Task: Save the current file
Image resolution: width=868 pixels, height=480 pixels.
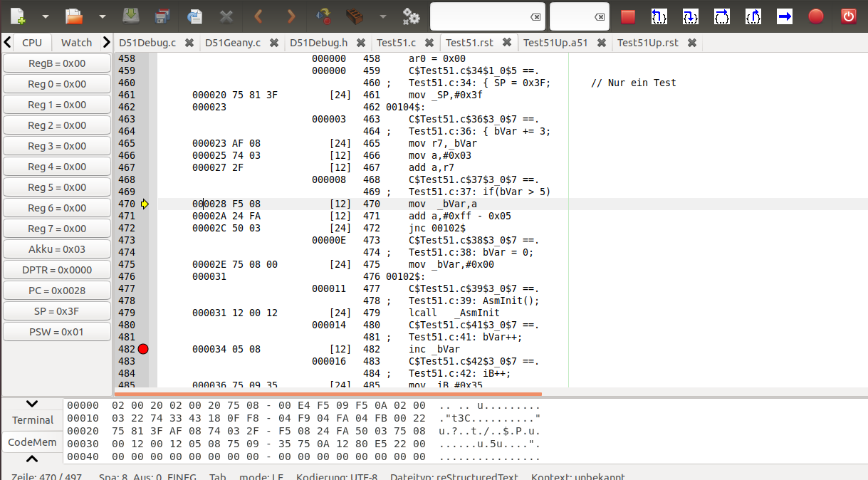Action: coord(131,16)
